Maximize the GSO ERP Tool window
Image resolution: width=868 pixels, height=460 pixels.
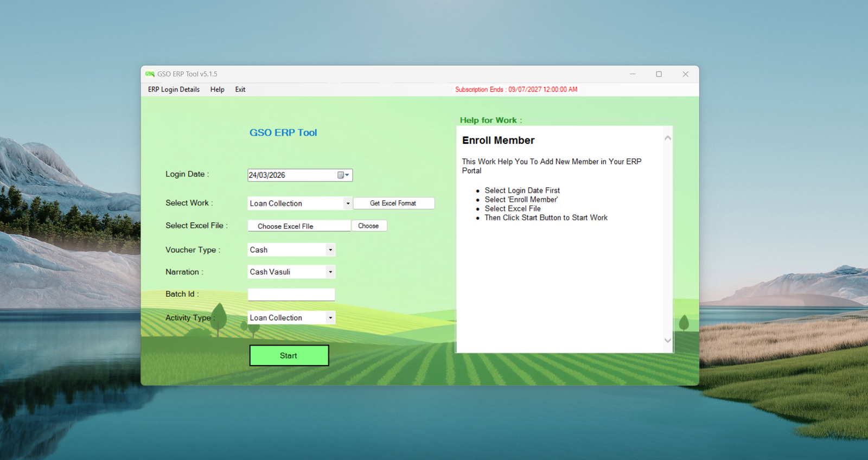[x=659, y=74]
